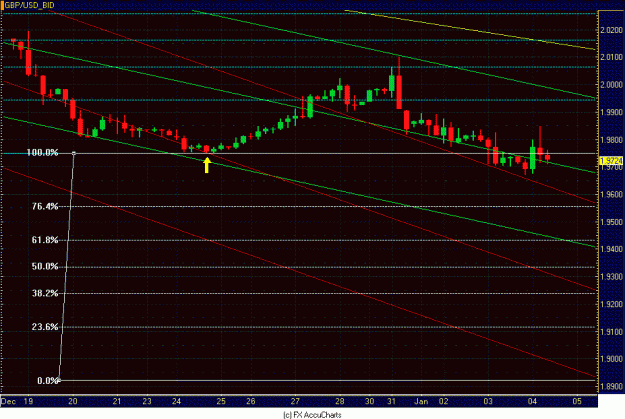Click the 1.9500 price axis label

(611, 222)
